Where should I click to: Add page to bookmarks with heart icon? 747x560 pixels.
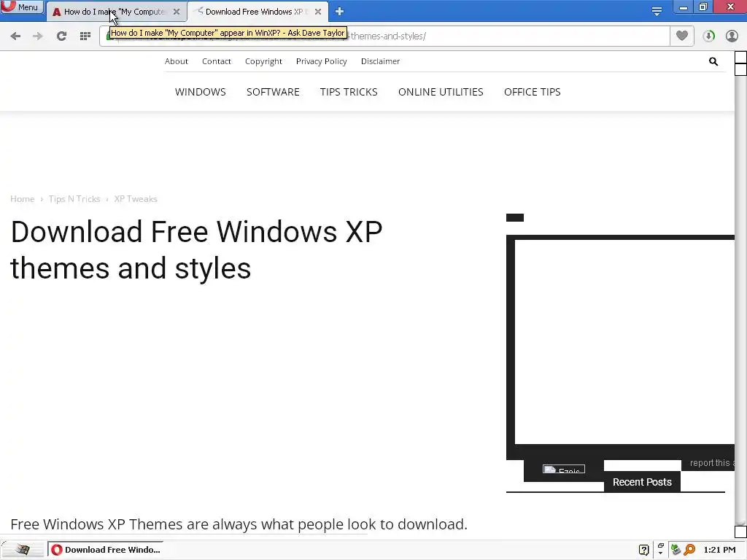pos(682,36)
